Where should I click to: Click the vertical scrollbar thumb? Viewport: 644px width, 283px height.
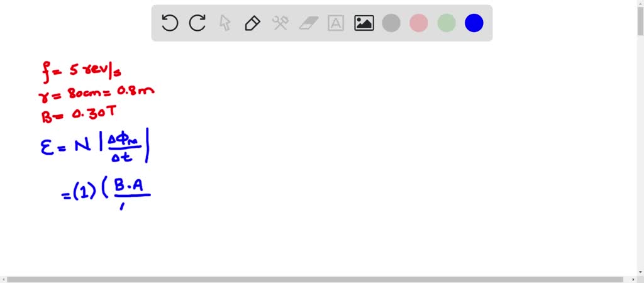(x=640, y=21)
